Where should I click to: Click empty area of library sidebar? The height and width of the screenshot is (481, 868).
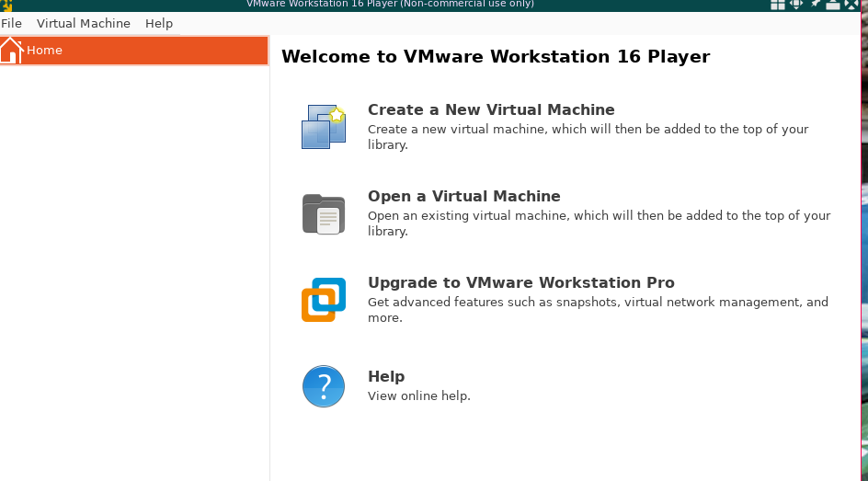134,276
